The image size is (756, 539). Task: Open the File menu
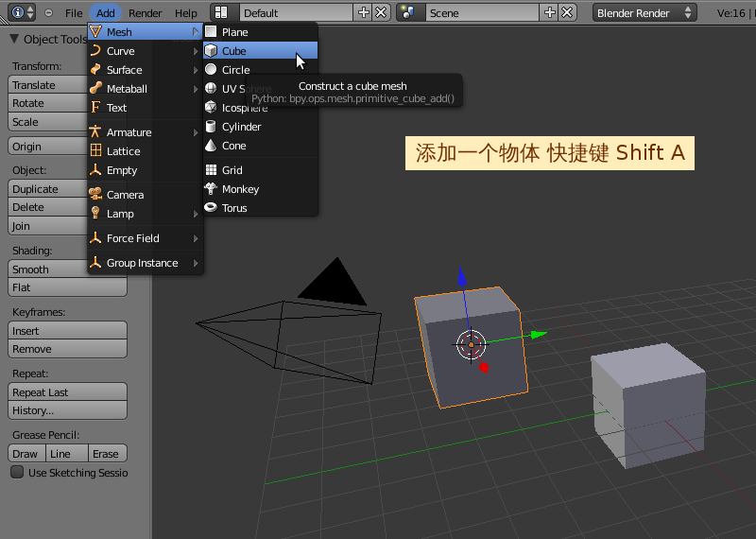(x=74, y=13)
